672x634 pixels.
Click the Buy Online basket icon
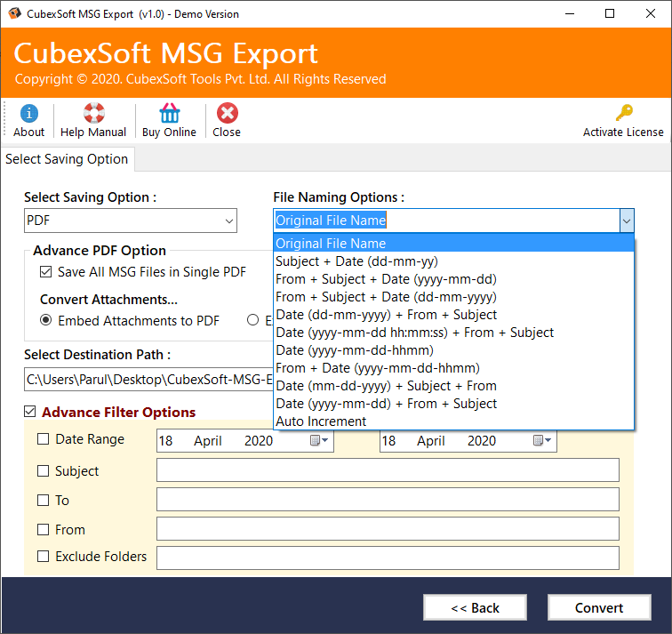(x=169, y=114)
